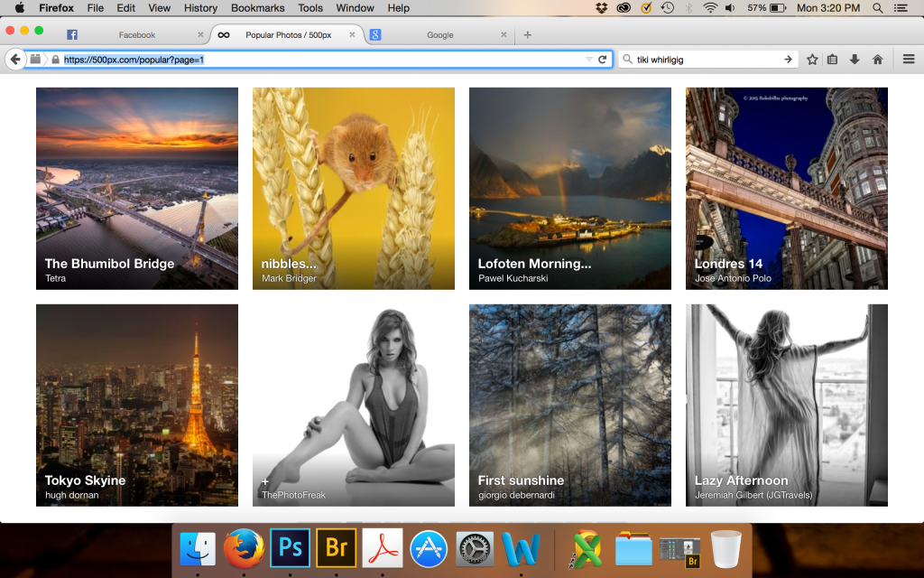924x578 pixels.
Task: Launch Adobe Bridge from the Dock
Action: (336, 547)
